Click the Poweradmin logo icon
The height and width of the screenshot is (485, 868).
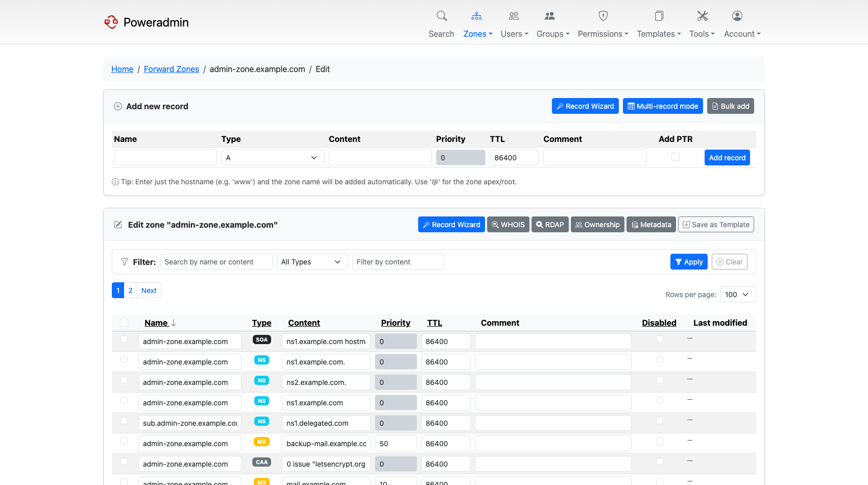point(111,22)
